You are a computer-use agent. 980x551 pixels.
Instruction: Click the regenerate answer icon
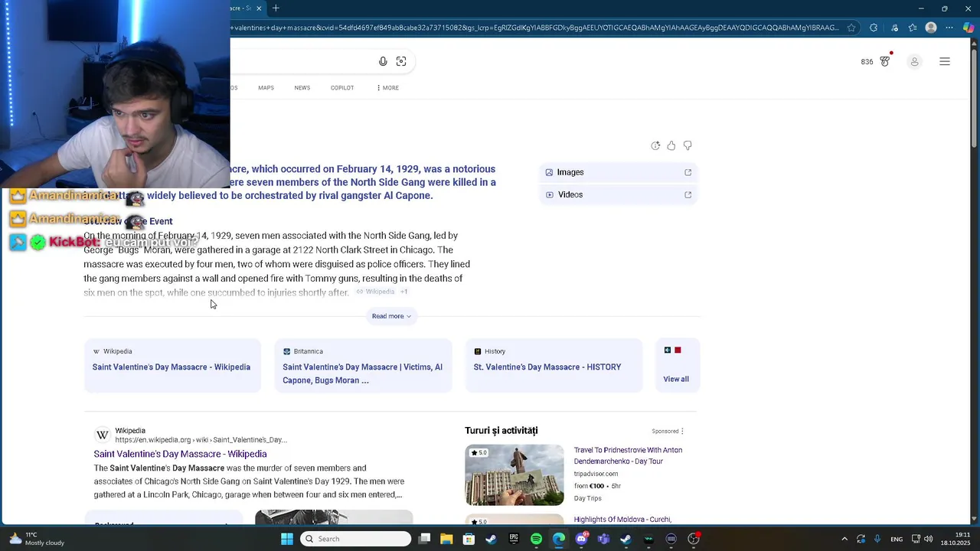[655, 145]
